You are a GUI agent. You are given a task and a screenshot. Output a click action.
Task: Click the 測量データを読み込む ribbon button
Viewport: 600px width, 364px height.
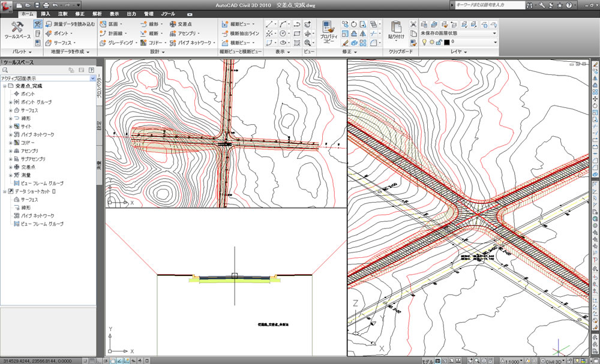click(x=70, y=24)
